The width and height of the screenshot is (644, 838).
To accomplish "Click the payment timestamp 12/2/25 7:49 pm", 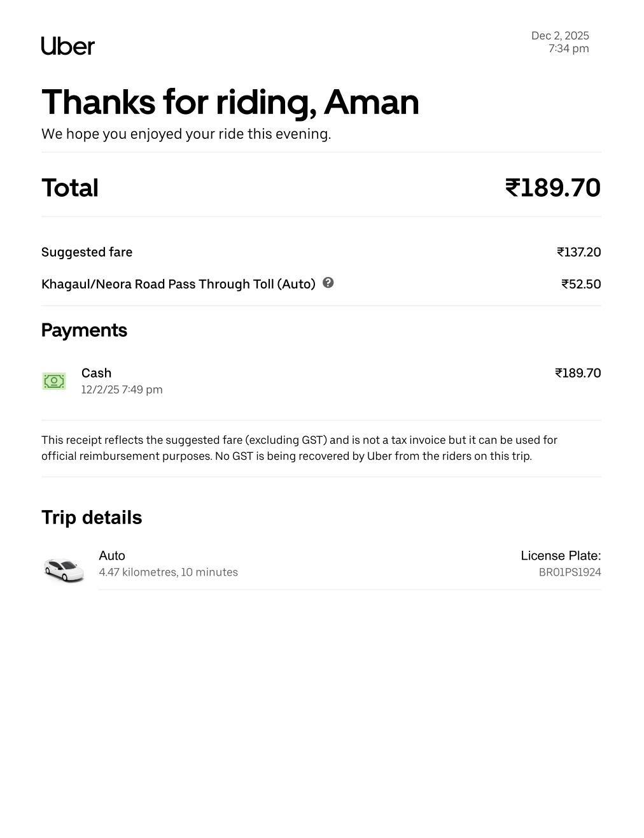I will pyautogui.click(x=122, y=390).
